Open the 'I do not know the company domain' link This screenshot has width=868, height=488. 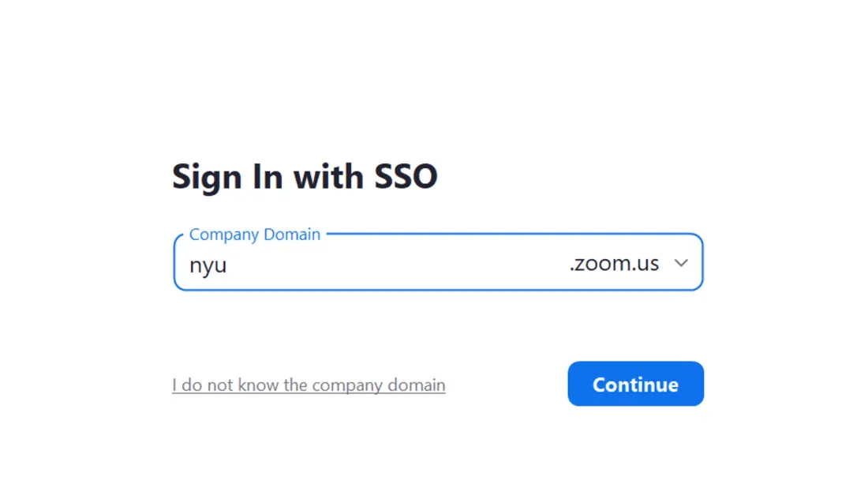click(x=309, y=385)
